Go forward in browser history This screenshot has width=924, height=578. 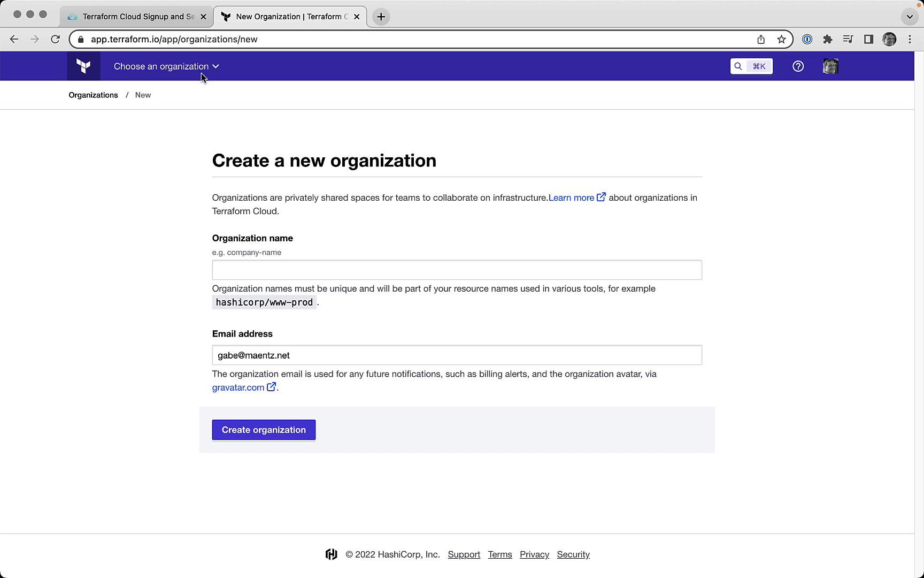(35, 39)
